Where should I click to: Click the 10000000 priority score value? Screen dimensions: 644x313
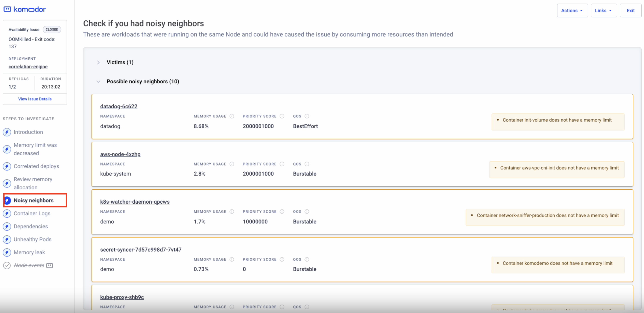point(255,222)
